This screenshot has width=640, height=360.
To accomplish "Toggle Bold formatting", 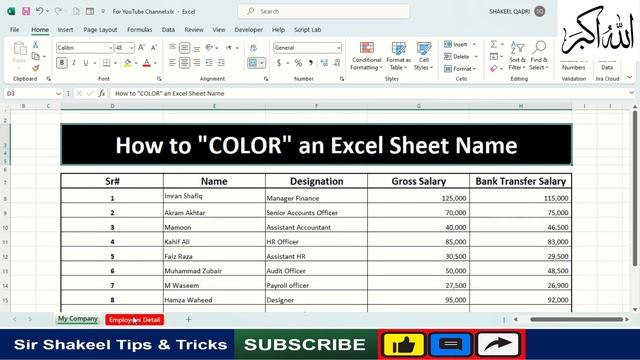I will click(62, 63).
